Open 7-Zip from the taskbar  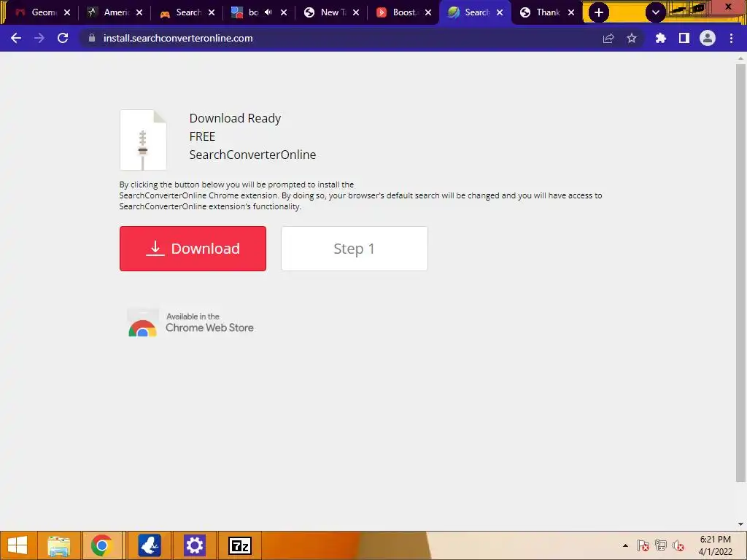coord(239,545)
